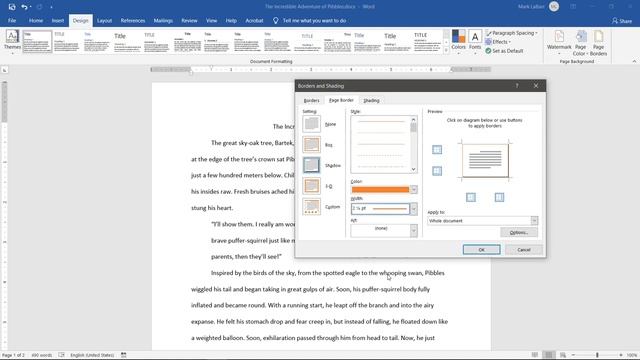
Task: Switch to Print Layout view
Action: pyautogui.click(x=549, y=355)
